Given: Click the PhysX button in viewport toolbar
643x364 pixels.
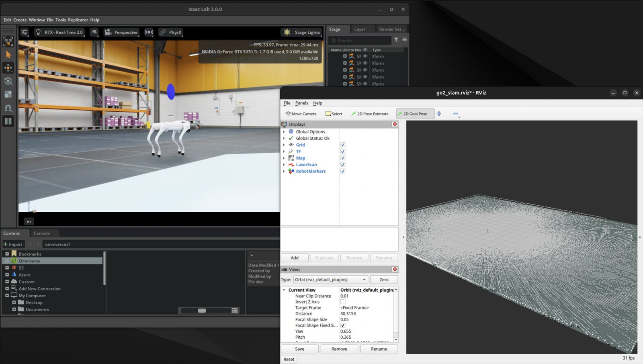Looking at the screenshot, I should point(171,32).
